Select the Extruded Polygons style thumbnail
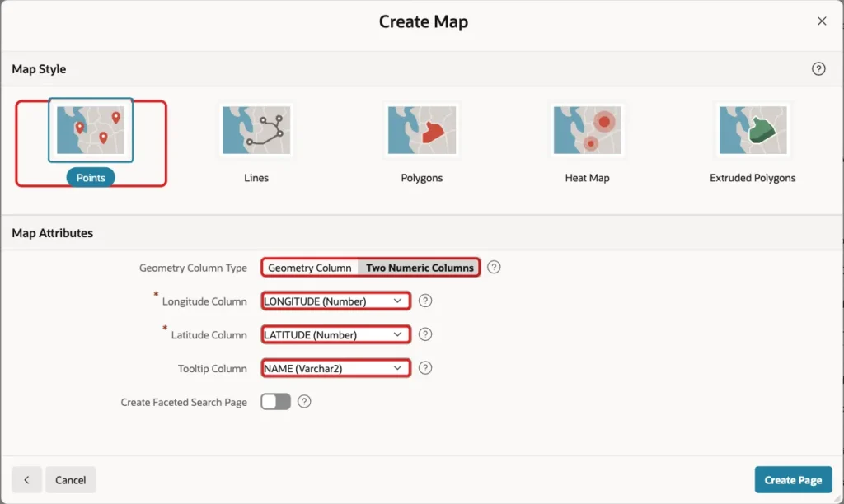Viewport: 844px width, 504px height. pyautogui.click(x=753, y=130)
